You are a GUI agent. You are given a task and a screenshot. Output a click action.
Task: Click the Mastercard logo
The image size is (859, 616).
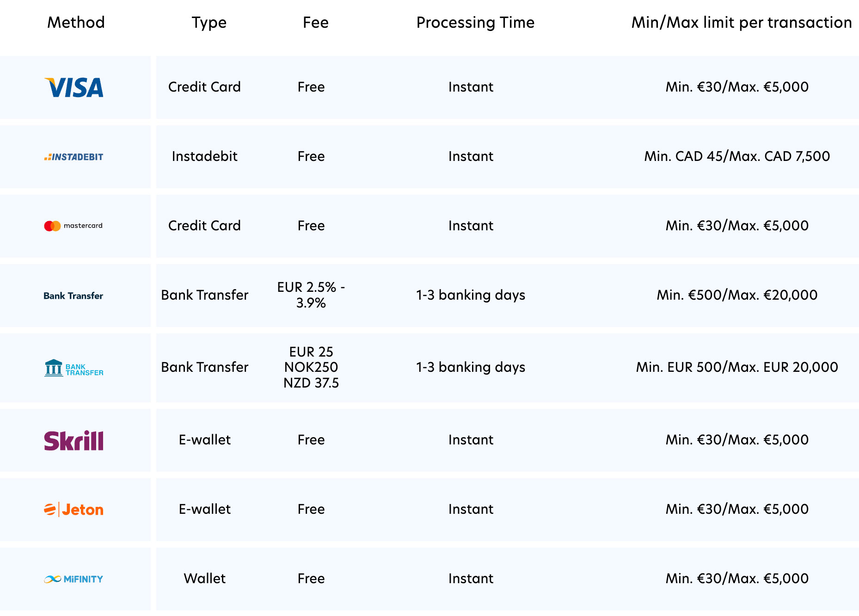(x=74, y=226)
